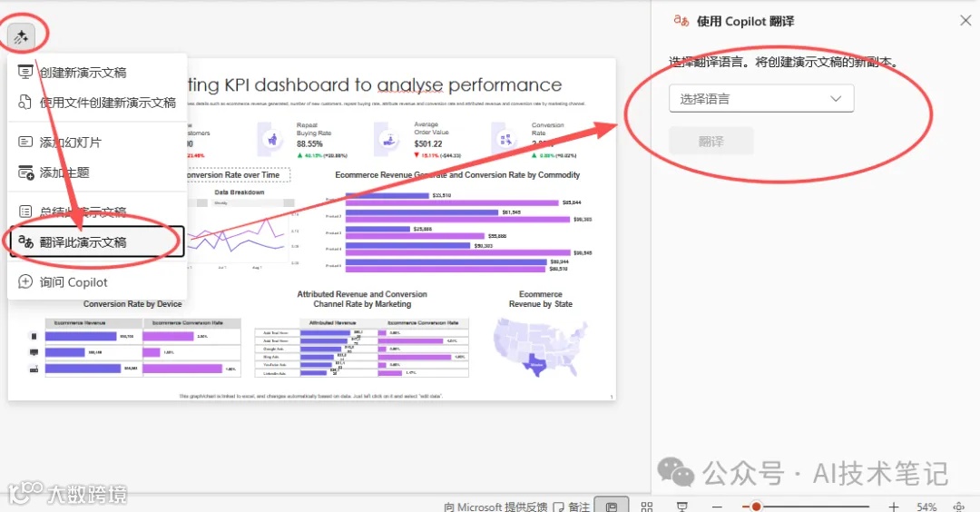The height and width of the screenshot is (512, 980).
Task: Start slideshow from status bar icon
Action: tap(682, 507)
